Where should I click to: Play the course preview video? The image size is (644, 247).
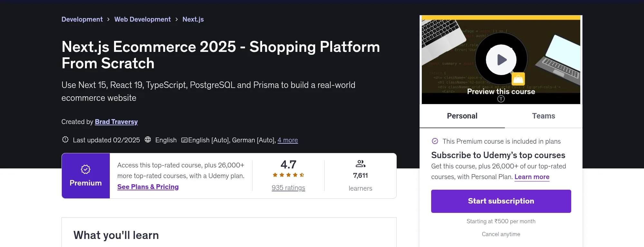point(501,60)
